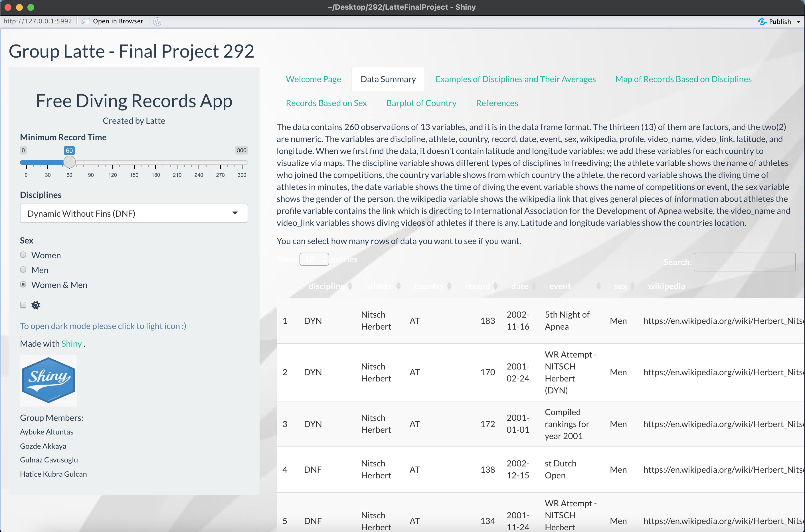Click the Shiny logo image
The width and height of the screenshot is (805, 532).
pyautogui.click(x=48, y=380)
